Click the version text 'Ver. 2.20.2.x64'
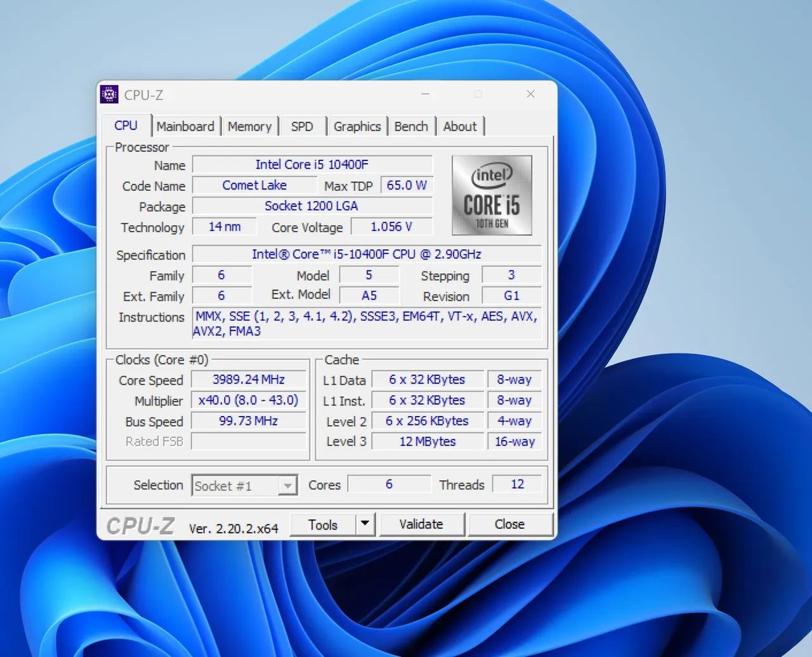The width and height of the screenshot is (812, 657). pyautogui.click(x=233, y=528)
